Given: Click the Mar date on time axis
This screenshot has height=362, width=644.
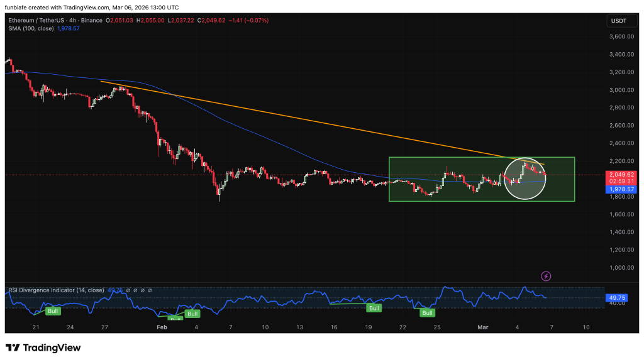Looking at the screenshot, I should [483, 327].
